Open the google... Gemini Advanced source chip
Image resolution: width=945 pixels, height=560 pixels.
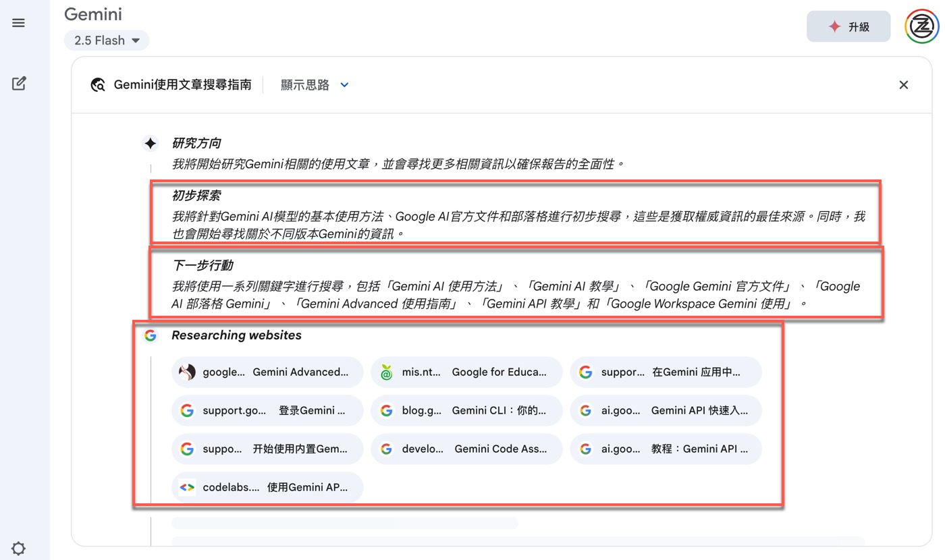(x=267, y=372)
